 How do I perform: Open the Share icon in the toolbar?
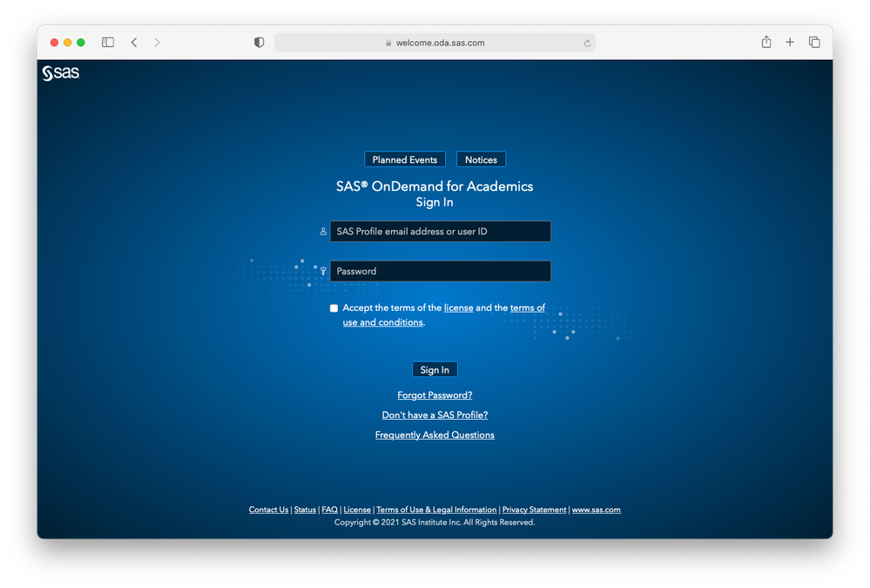tap(766, 42)
